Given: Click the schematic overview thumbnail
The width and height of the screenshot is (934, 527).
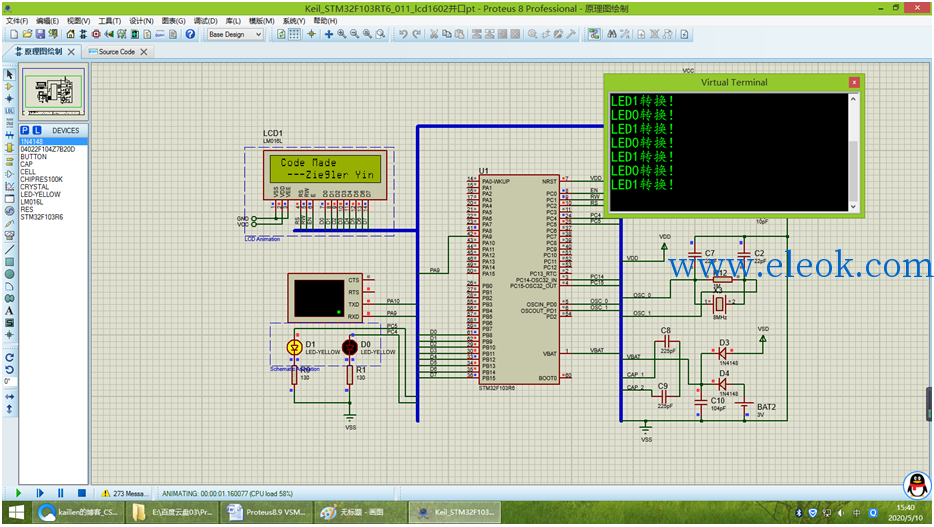Looking at the screenshot, I should [x=54, y=92].
